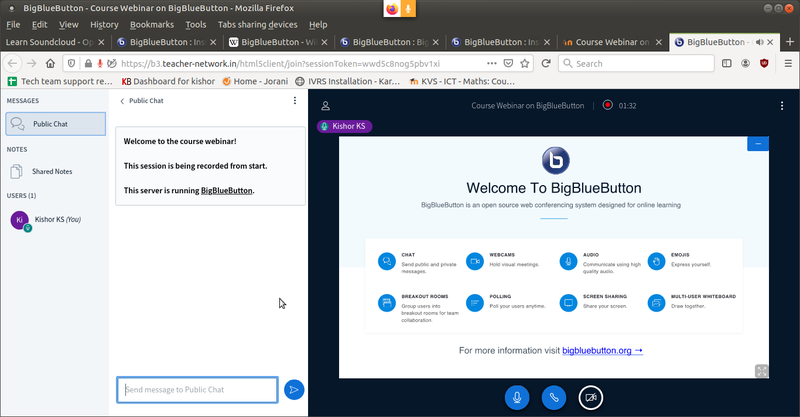800x417 pixels.
Task: Leave audio with the phone button
Action: (554, 398)
